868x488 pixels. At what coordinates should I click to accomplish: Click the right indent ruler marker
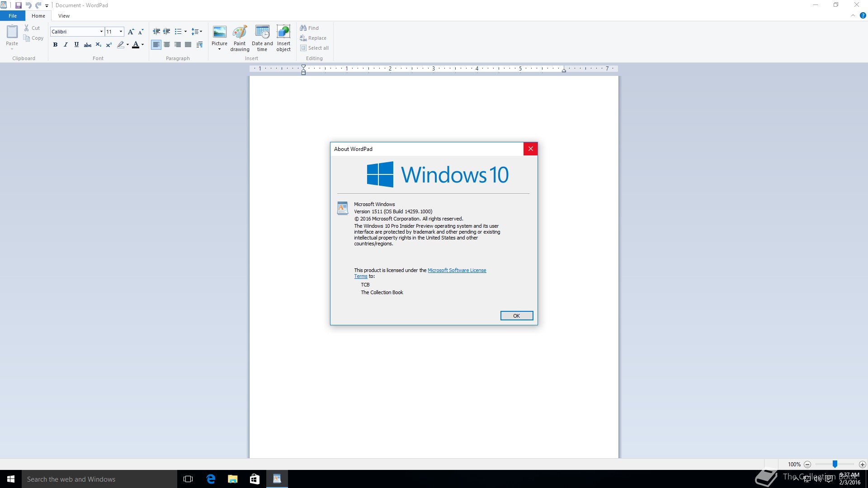[x=564, y=70]
